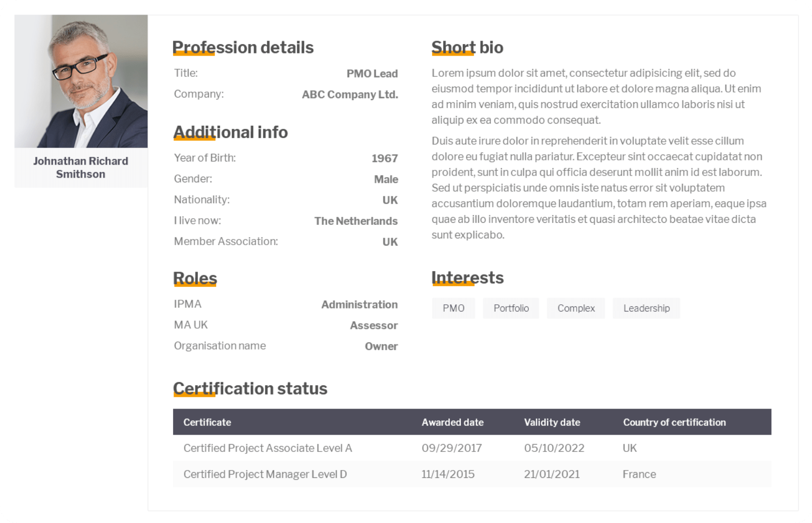This screenshot has height=523, width=812.
Task: Select Certified Project Associate Level A row
Action: (472, 448)
